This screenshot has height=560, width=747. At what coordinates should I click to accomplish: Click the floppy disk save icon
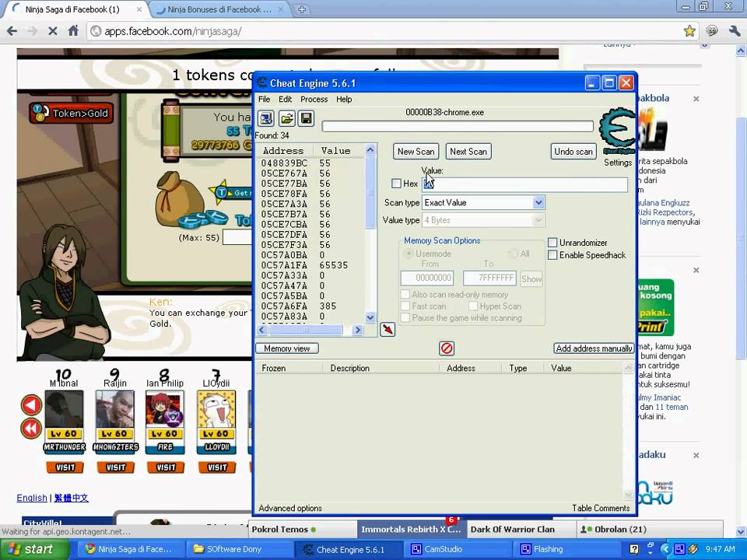(x=307, y=118)
